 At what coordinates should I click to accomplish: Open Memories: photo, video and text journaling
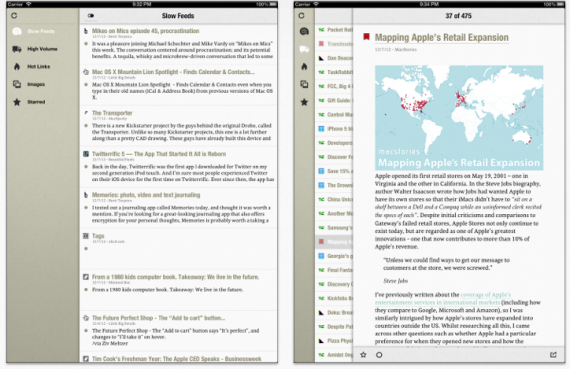coord(146,195)
